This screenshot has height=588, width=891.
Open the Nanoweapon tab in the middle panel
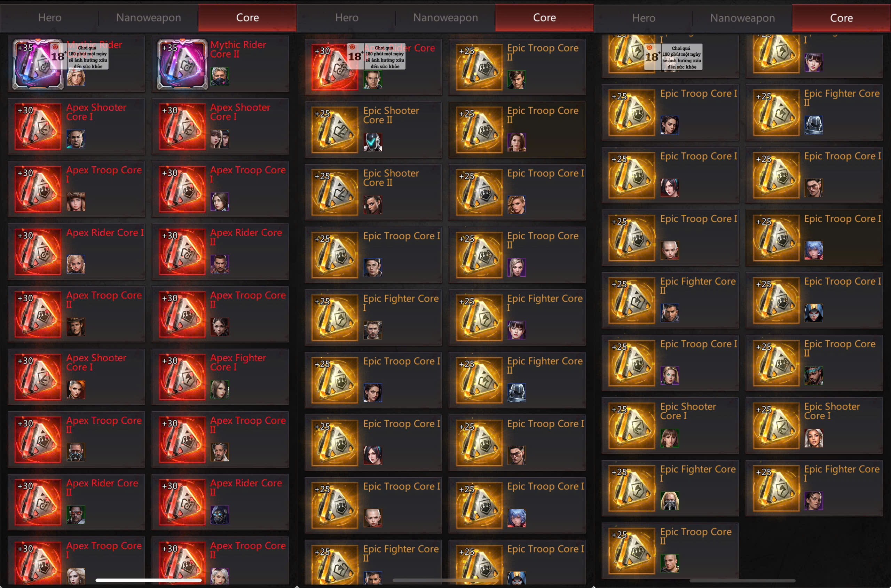click(445, 18)
